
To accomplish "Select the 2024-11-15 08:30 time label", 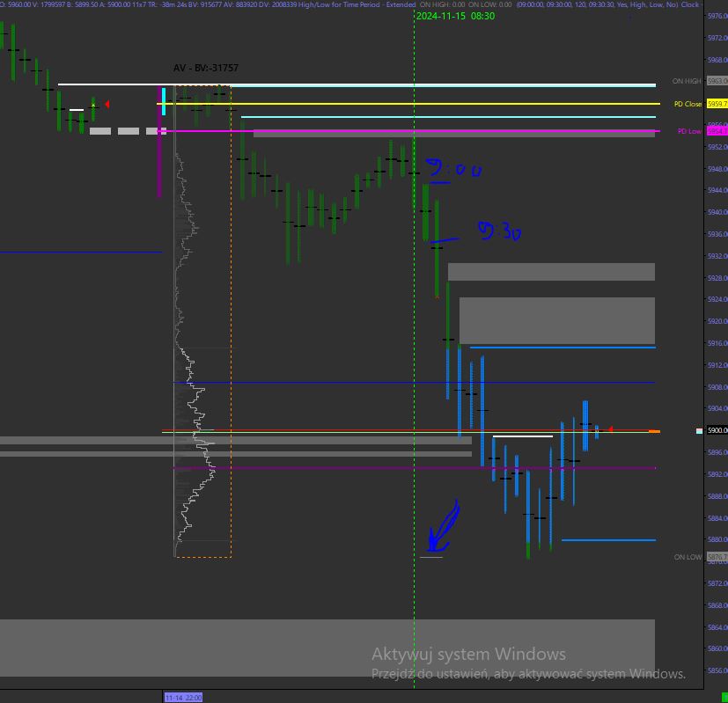I will point(455,16).
